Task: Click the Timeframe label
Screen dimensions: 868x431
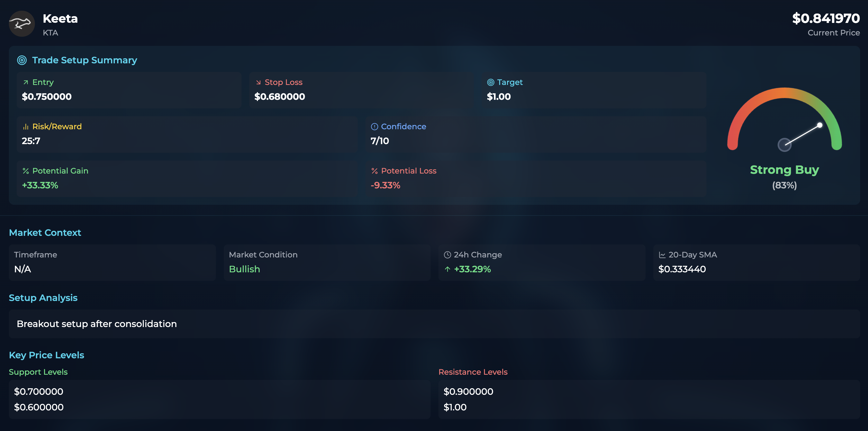Action: 35,255
